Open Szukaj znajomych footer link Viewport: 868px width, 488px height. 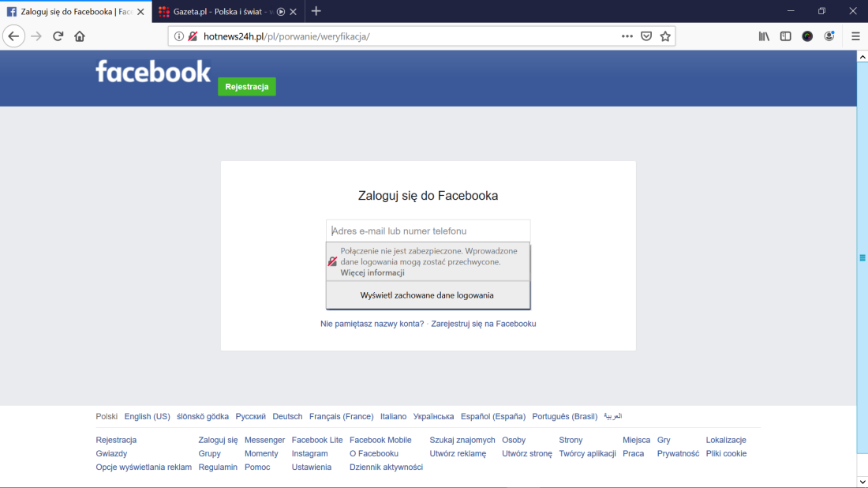coord(462,440)
